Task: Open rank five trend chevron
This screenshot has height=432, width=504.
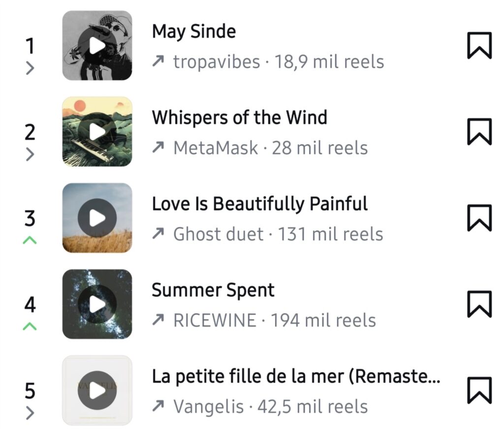Action: point(30,413)
